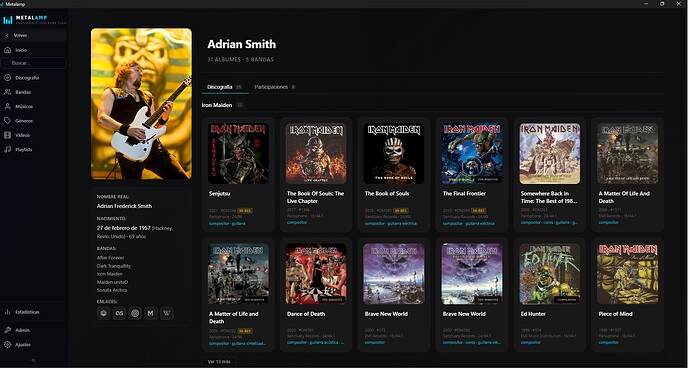
Task: Click 'compositor' role under Ed Hunter
Action: [531, 342]
